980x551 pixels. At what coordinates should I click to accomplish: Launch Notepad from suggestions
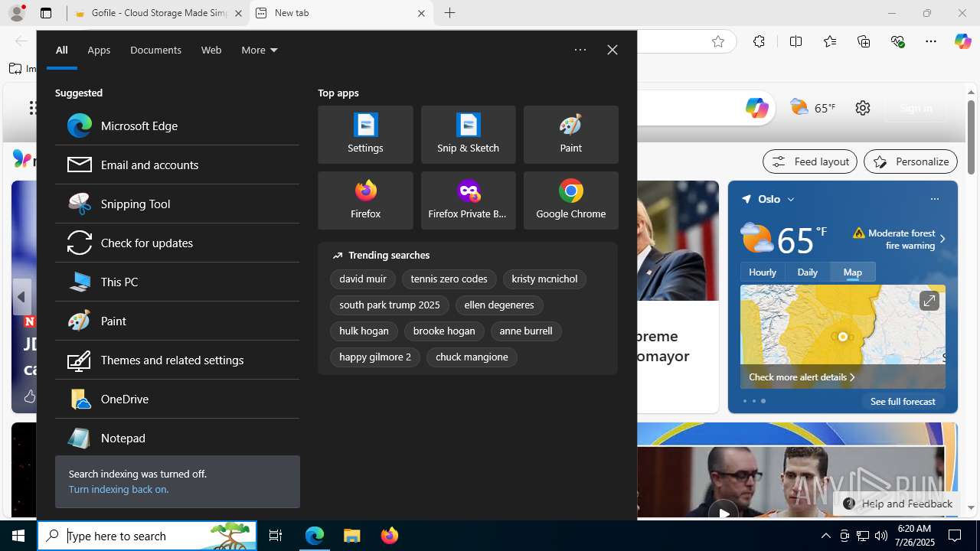(177, 438)
